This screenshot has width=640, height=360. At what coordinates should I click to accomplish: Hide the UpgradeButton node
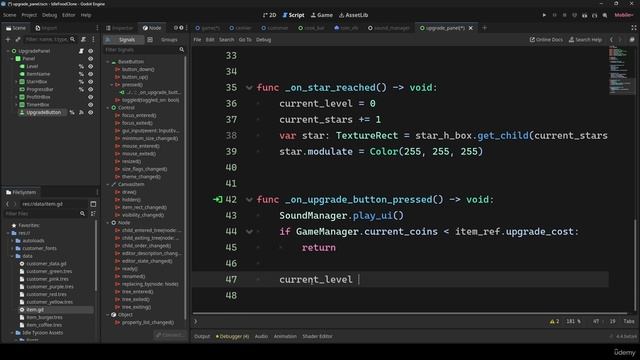[x=91, y=112]
